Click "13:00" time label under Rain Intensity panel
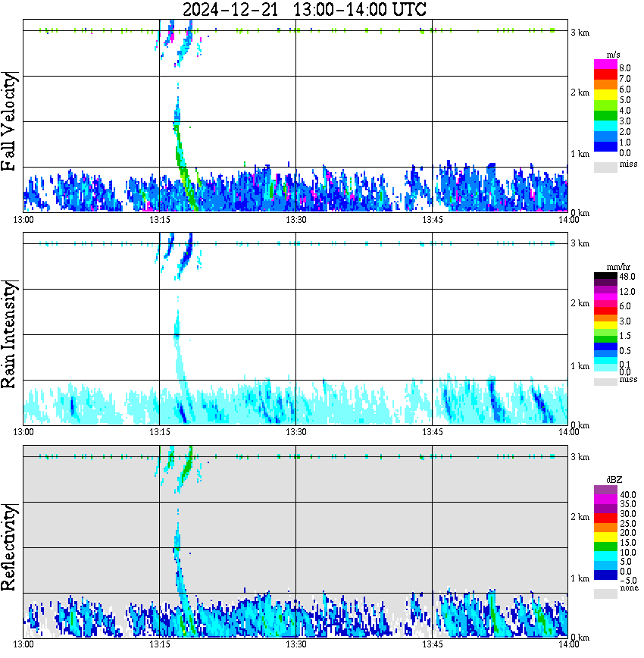Screen dimensions: 644x658 [23, 432]
